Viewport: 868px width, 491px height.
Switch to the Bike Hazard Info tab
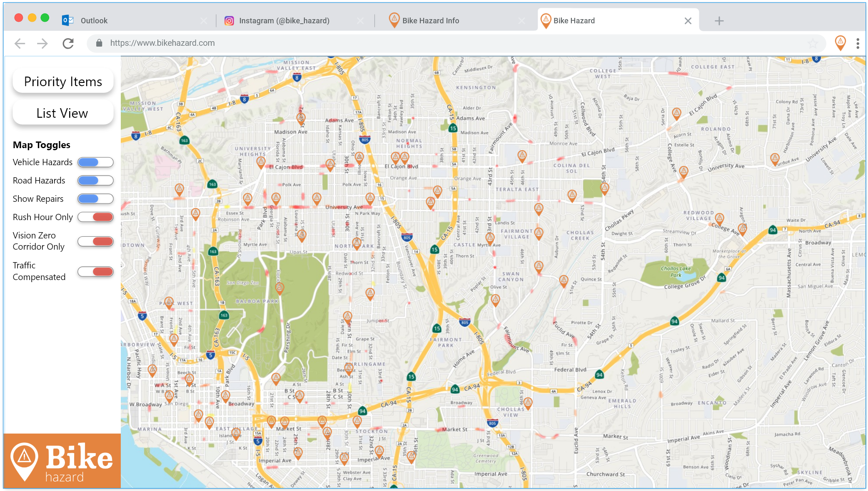[x=430, y=21]
